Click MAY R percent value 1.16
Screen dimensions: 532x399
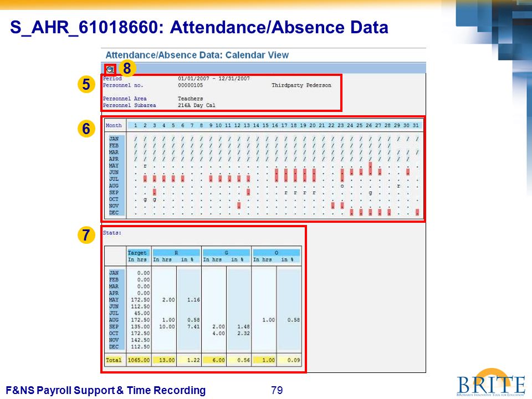(x=193, y=300)
